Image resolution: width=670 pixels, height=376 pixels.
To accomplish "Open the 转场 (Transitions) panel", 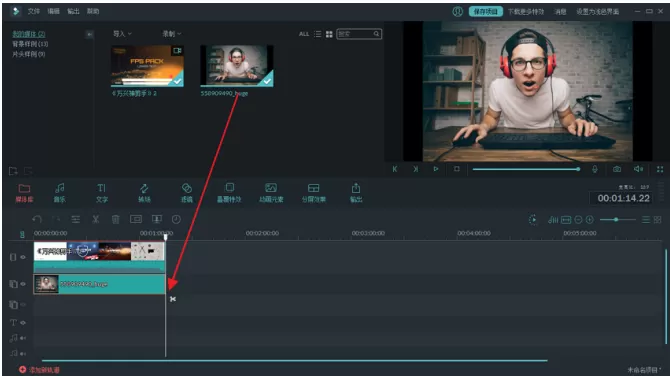I will 144,193.
